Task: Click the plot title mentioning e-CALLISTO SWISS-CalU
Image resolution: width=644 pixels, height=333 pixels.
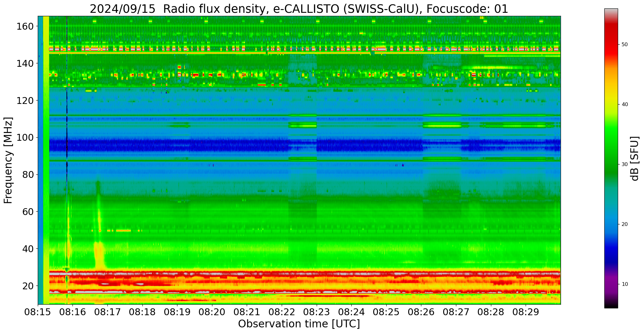Action: pos(299,9)
